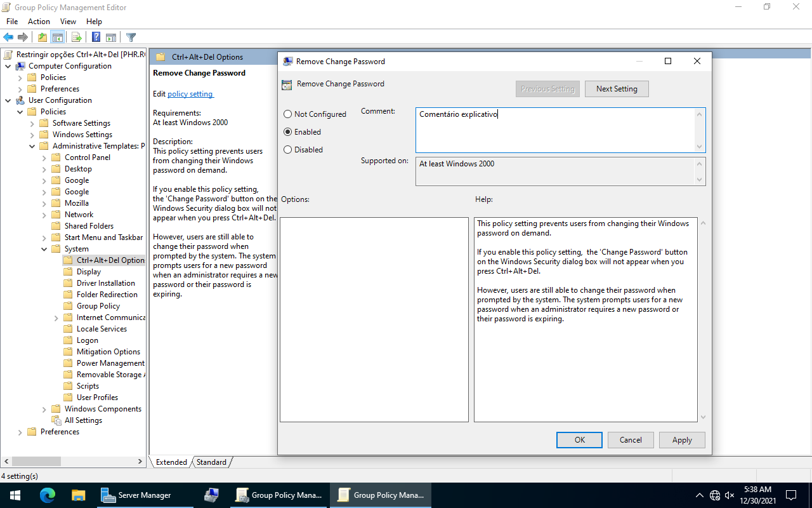Click the Filter funnel icon in toolbar
This screenshot has height=508, width=812.
pos(131,37)
